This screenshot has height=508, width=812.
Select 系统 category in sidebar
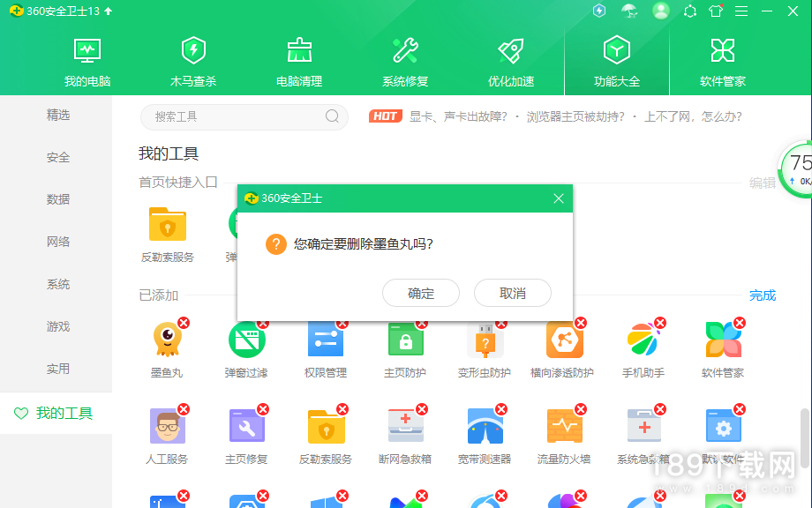click(58, 284)
